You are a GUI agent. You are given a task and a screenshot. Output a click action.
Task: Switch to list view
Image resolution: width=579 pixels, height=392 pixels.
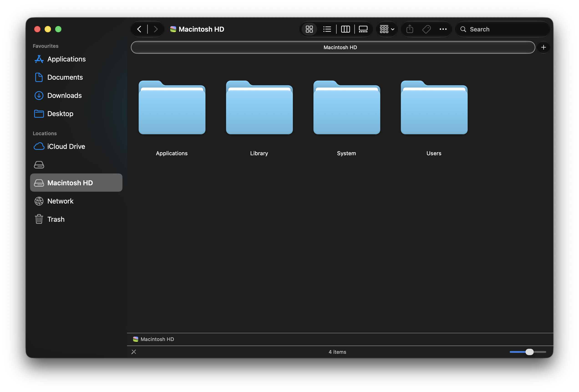pyautogui.click(x=327, y=29)
